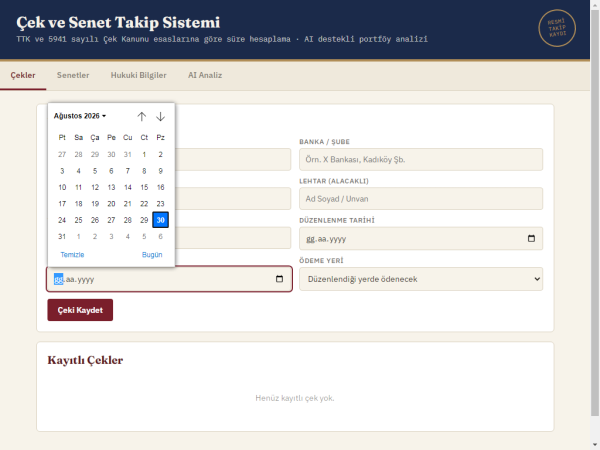Click the Resmi Takip Kaydı stamp logo
The width and height of the screenshot is (600, 450).
557,28
